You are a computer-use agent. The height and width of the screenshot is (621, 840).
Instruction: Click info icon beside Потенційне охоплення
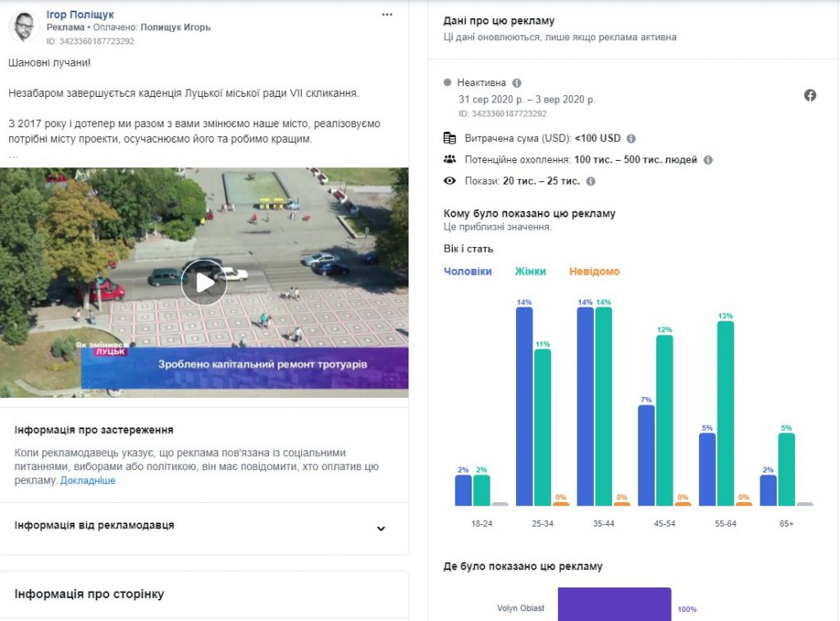coord(708,160)
